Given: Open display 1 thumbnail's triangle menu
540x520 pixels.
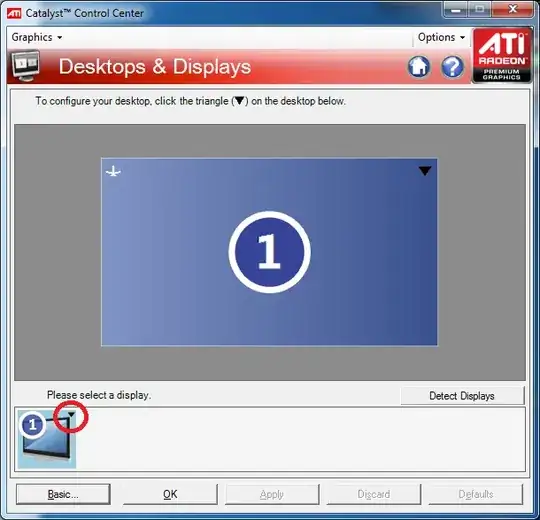Looking at the screenshot, I should [71, 415].
